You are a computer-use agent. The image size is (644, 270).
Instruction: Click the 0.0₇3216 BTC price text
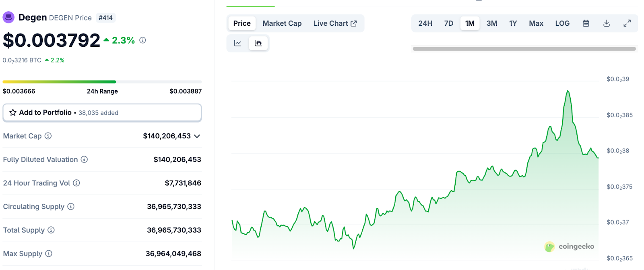[22, 60]
